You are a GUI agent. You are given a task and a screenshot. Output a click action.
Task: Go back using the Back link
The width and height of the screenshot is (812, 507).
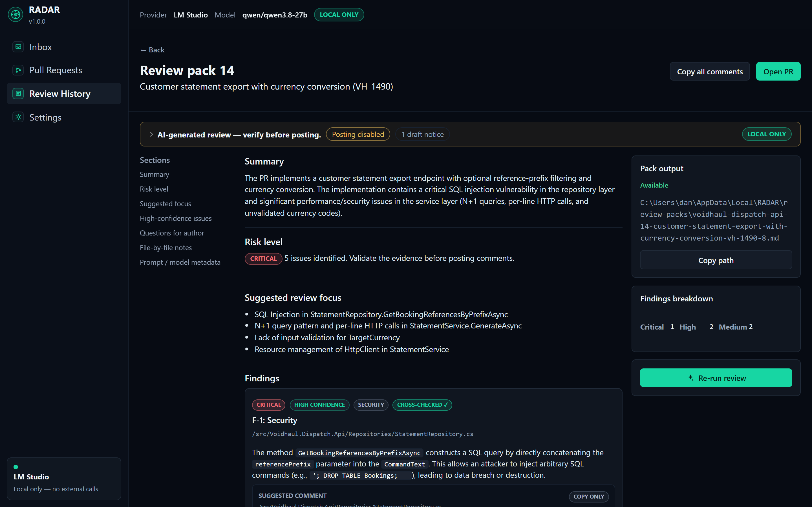point(152,50)
